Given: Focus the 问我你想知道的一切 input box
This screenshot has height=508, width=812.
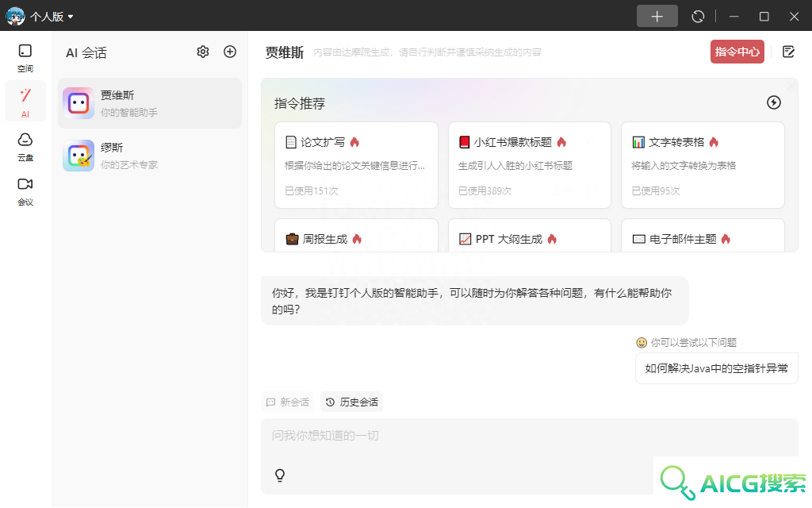Looking at the screenshot, I should 529,436.
